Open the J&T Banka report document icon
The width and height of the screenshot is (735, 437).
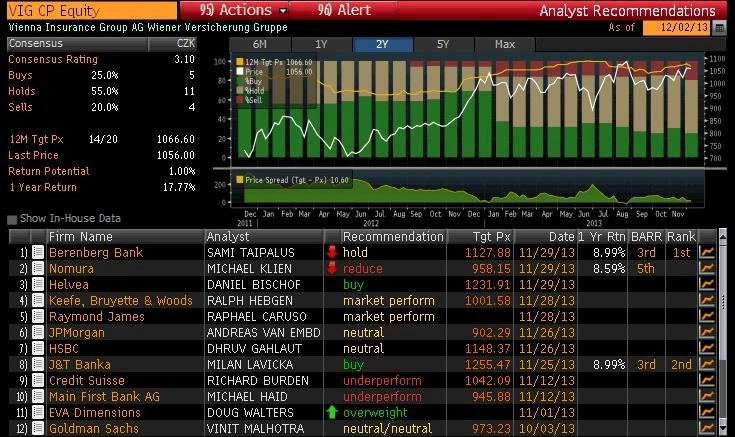38,364
